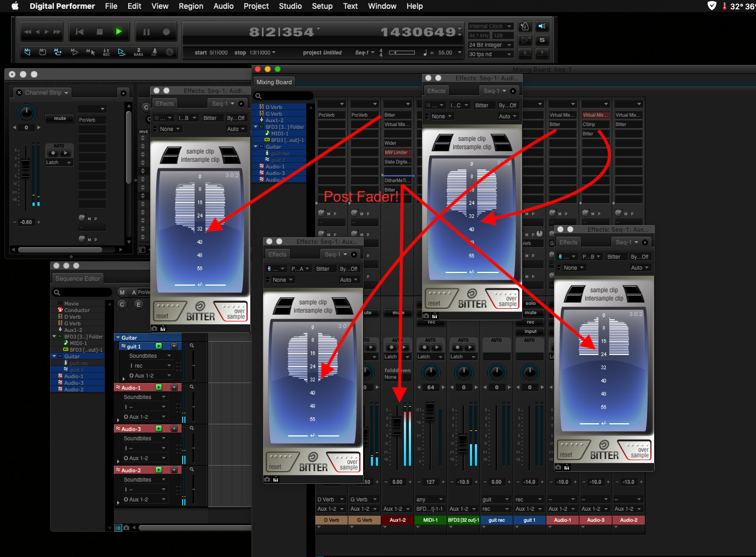
Task: Select the Mixing Board tab
Action: (274, 82)
